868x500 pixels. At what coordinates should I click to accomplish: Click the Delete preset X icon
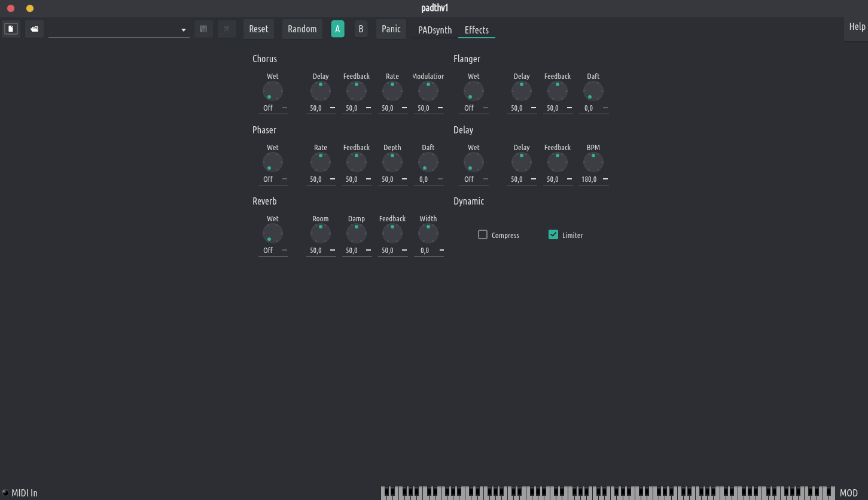click(227, 29)
